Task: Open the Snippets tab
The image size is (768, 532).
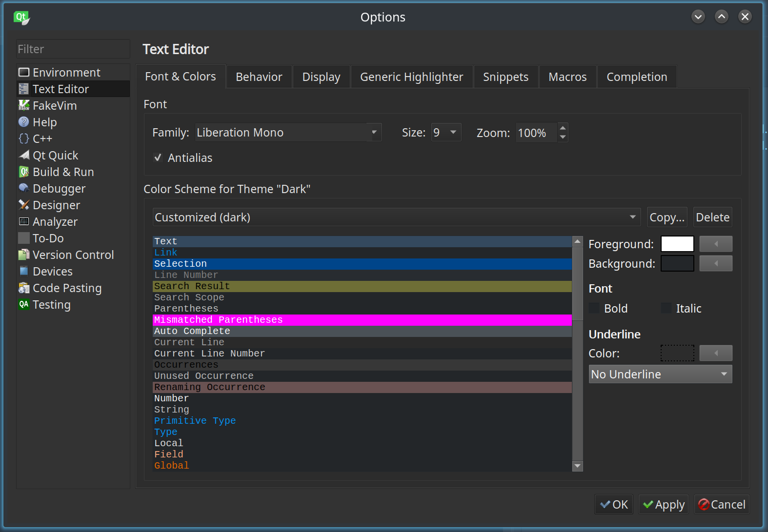Action: 505,77
